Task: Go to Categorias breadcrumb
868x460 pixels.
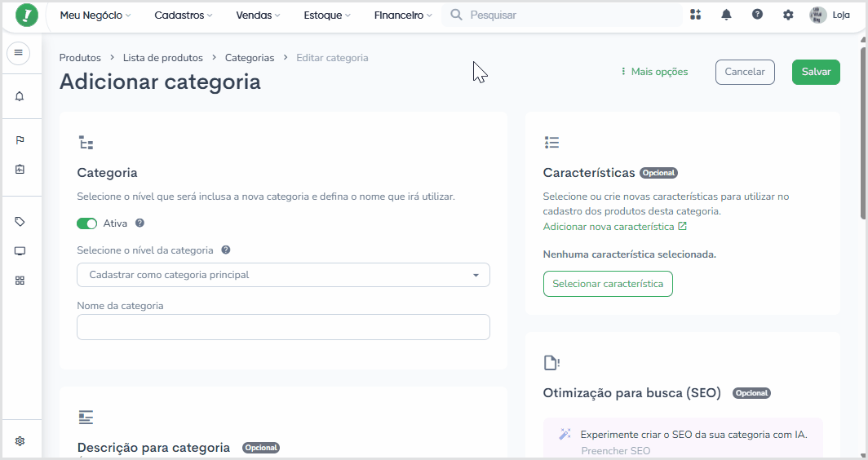Action: 250,58
